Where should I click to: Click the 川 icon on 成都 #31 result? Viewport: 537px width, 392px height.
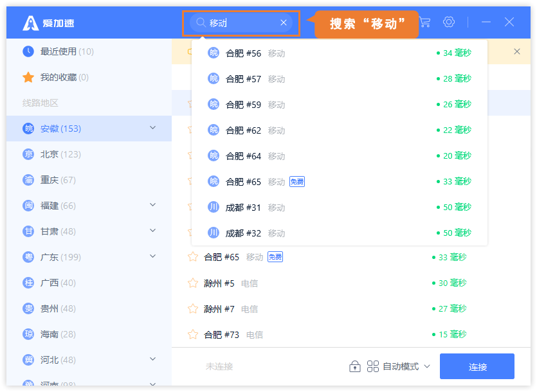[214, 207]
